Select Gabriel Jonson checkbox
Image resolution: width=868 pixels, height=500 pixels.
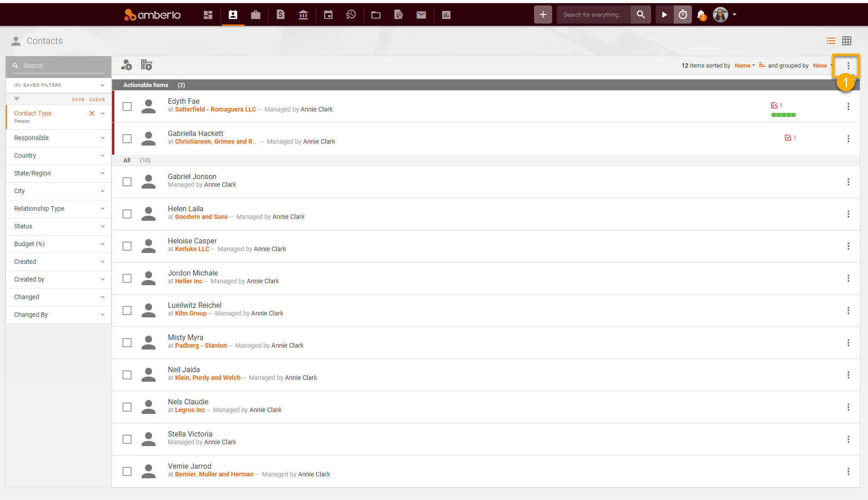127,182
